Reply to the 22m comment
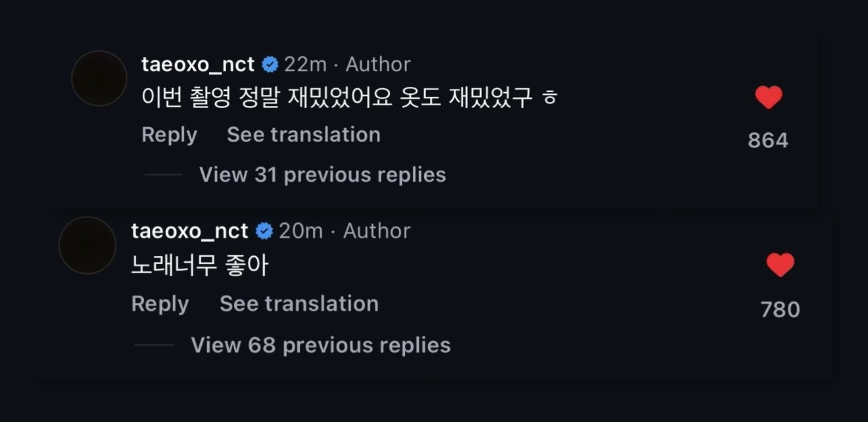Viewport: 868px width, 422px height. tap(169, 135)
